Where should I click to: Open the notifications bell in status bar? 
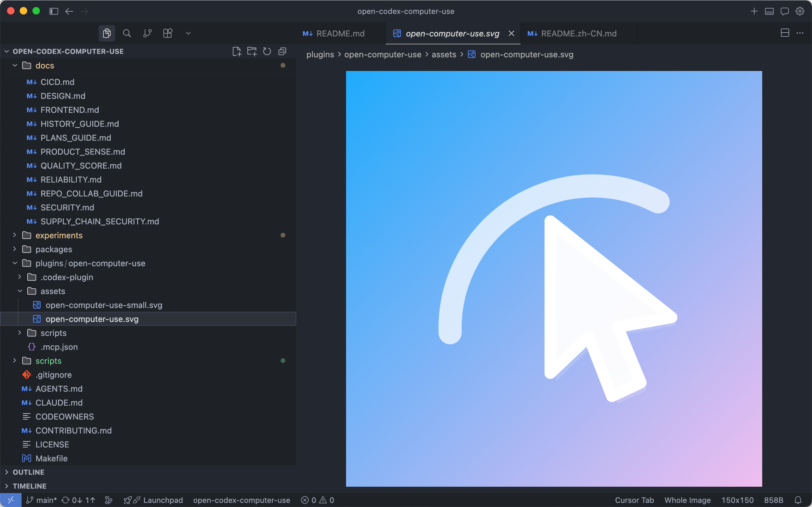pos(798,500)
